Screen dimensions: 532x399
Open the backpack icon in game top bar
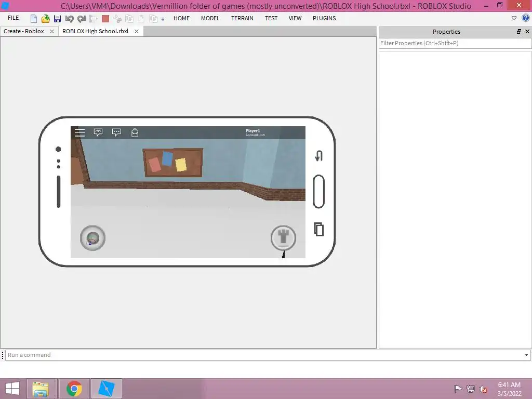point(135,132)
